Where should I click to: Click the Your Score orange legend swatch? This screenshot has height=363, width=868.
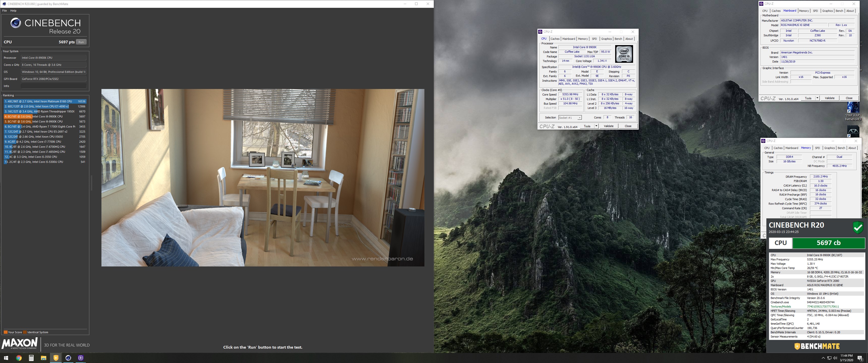(5, 332)
